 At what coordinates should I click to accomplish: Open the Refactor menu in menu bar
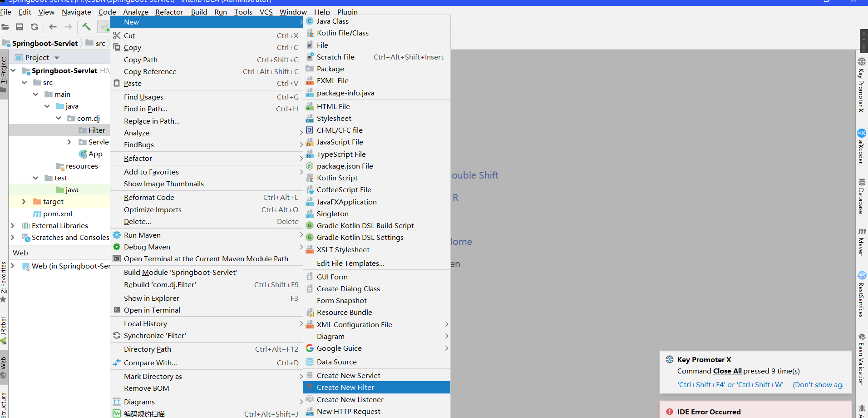coord(169,12)
